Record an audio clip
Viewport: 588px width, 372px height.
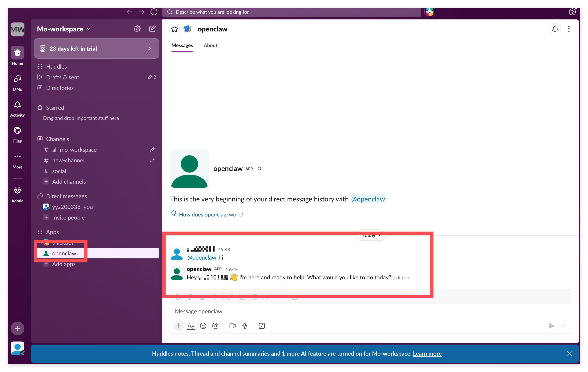point(245,326)
